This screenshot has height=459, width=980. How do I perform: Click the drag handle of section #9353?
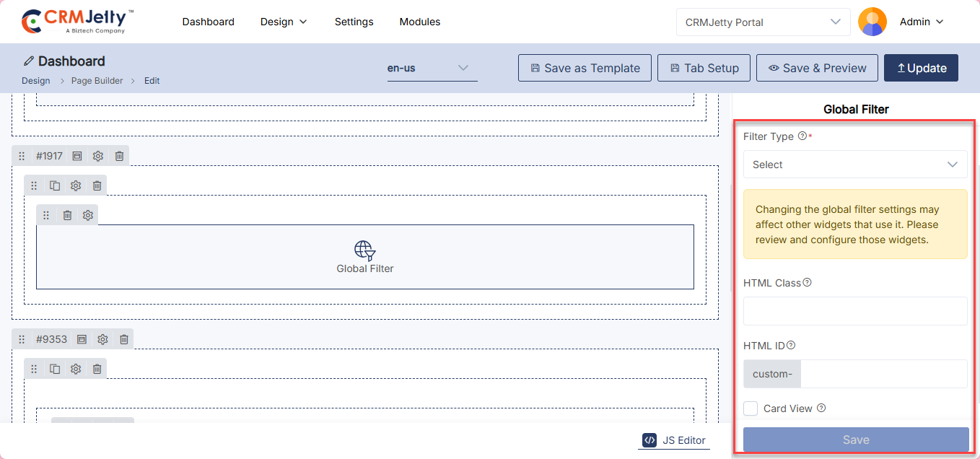[x=22, y=339]
